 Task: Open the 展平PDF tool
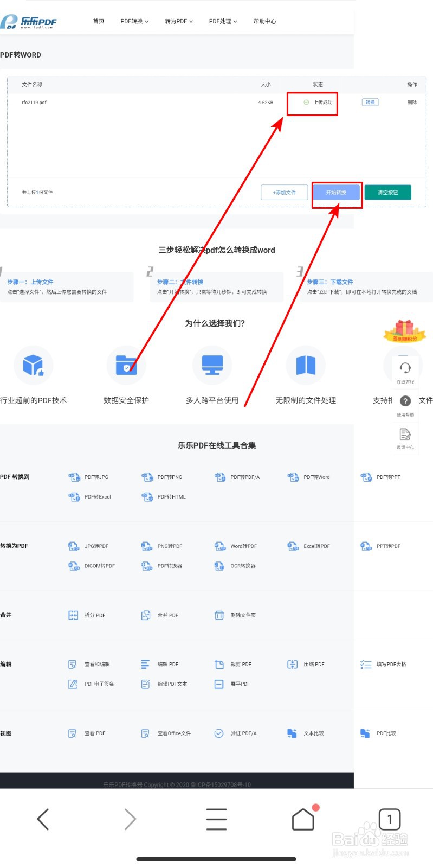(x=232, y=684)
